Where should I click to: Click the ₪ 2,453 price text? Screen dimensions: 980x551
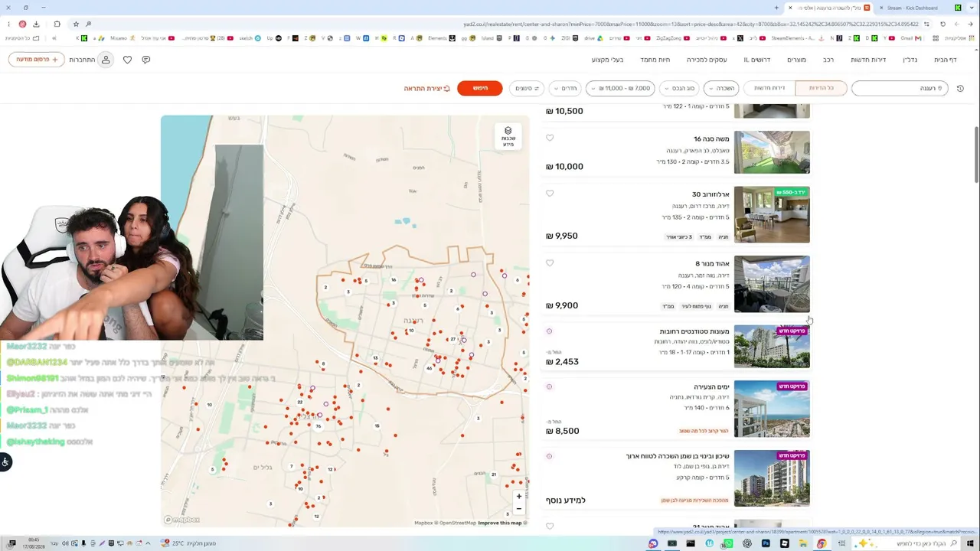[x=562, y=361]
